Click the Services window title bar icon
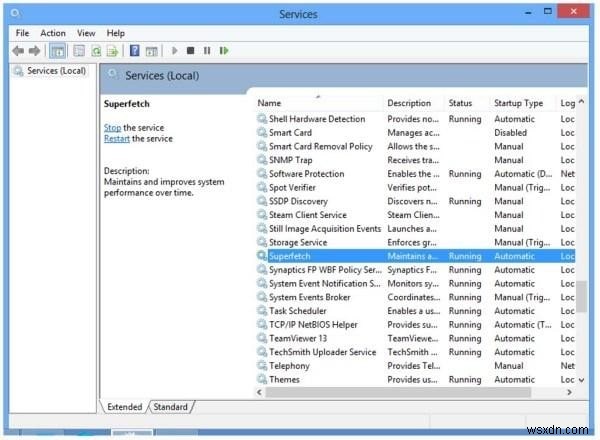The image size is (600, 440). coord(16,14)
